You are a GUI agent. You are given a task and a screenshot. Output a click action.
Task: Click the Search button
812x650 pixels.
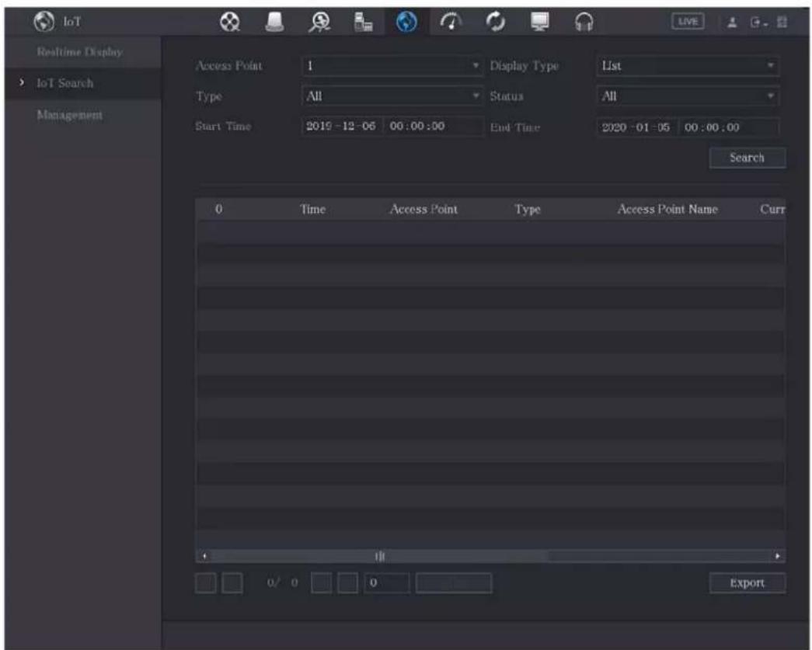(748, 158)
